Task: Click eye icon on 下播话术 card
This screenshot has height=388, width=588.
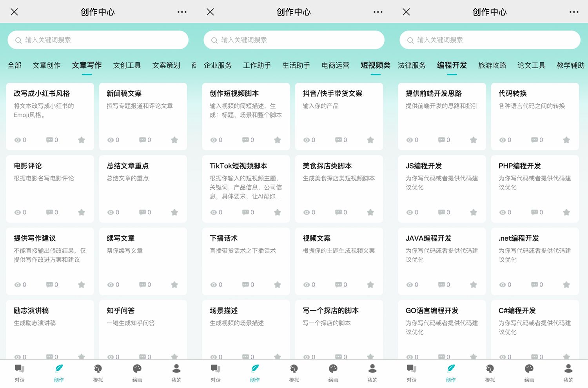Action: (x=214, y=285)
